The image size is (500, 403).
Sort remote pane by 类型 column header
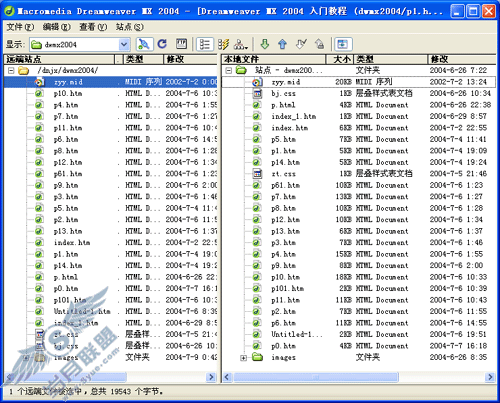click(144, 59)
